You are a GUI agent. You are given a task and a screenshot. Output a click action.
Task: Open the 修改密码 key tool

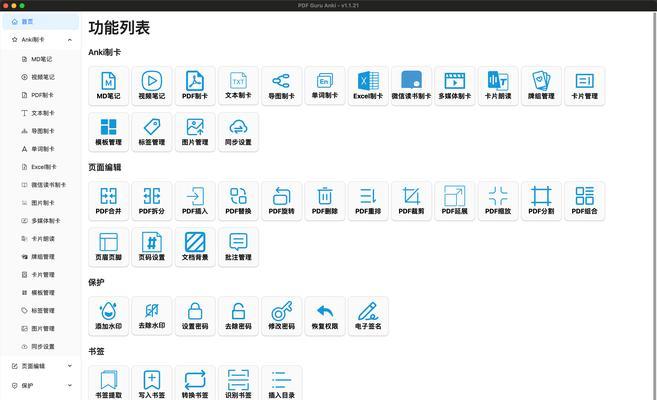pos(282,316)
